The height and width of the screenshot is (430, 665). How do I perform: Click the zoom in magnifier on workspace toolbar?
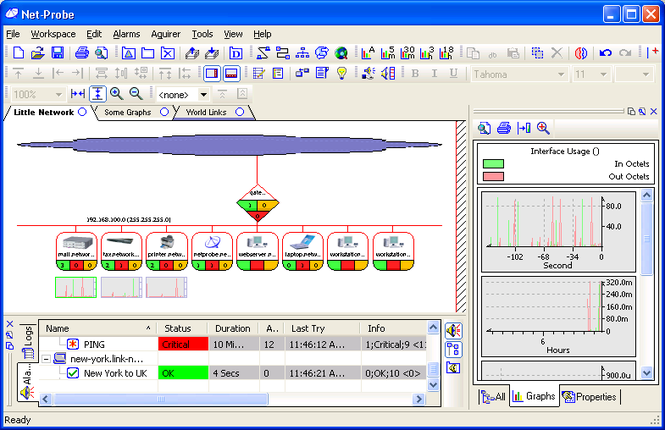click(x=117, y=94)
